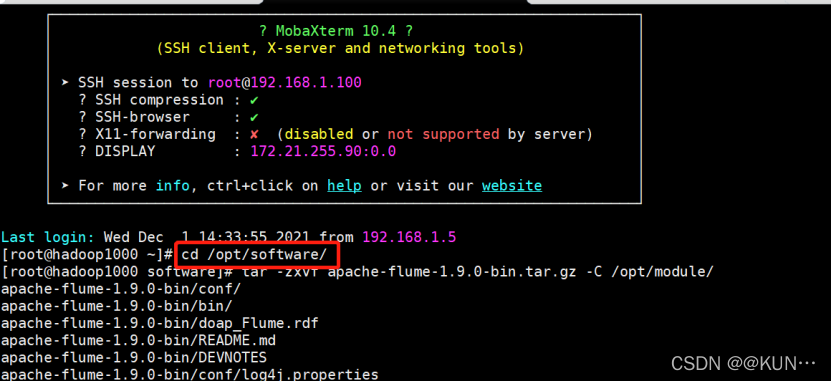Click the Last login timestamp line
The image size is (831, 381).
click(x=228, y=237)
